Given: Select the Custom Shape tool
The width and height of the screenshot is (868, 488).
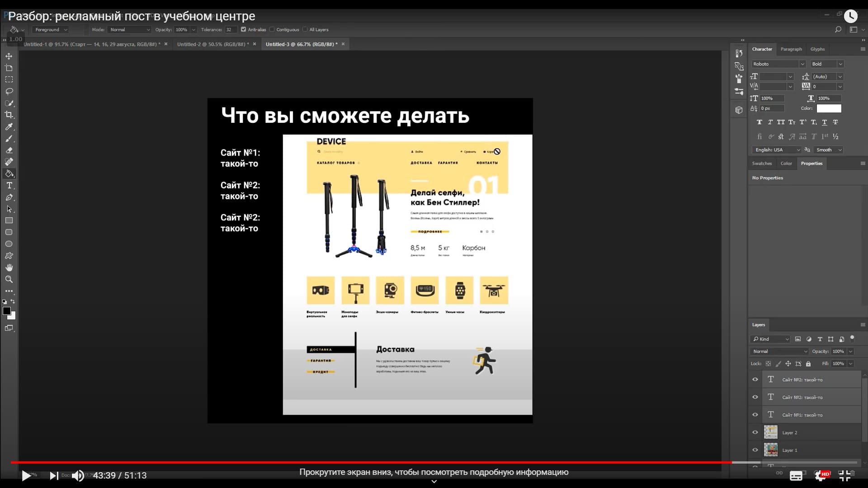Looking at the screenshot, I should [x=9, y=256].
